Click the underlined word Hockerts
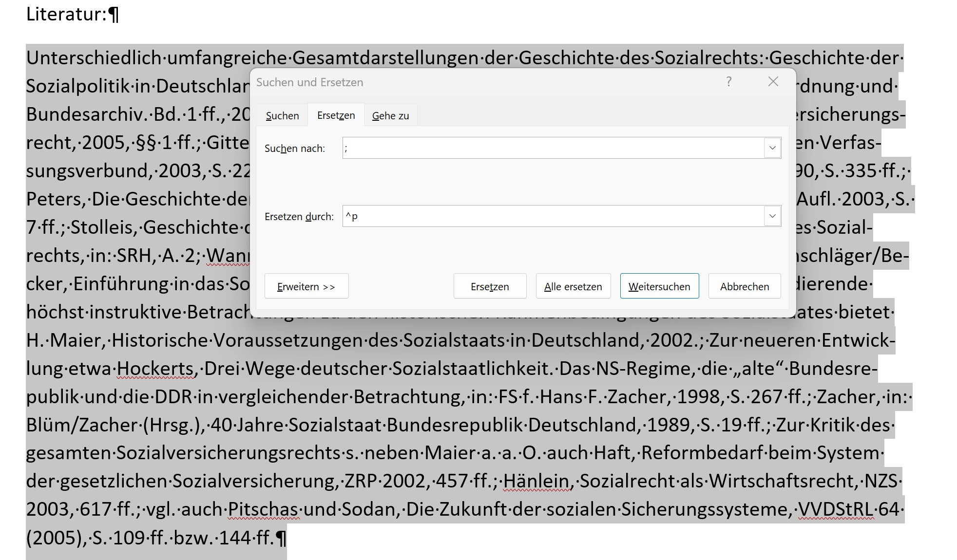957x560 pixels. pos(155,369)
